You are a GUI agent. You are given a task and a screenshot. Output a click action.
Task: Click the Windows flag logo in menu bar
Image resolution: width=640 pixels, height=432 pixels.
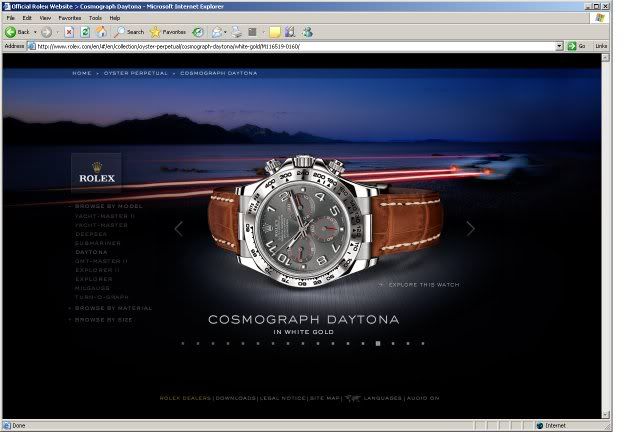click(x=600, y=18)
